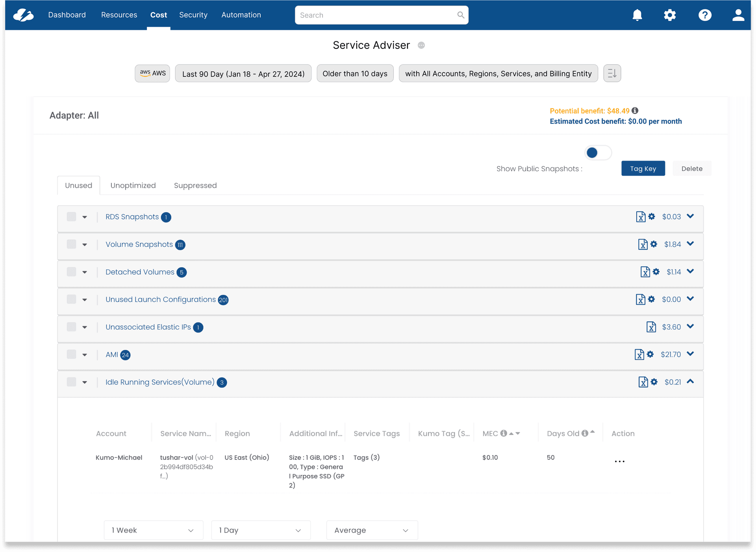Open settings gear for Volume Snapshots row
756x552 pixels.
coord(654,244)
